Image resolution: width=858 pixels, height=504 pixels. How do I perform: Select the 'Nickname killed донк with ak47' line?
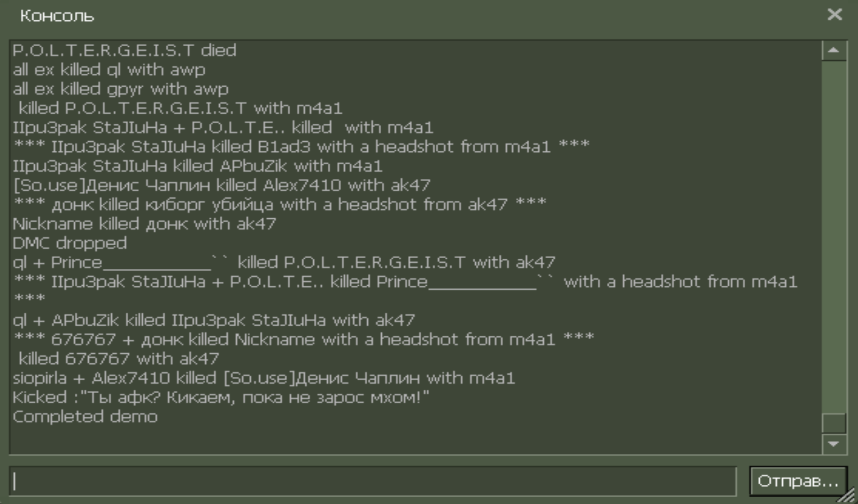144,224
